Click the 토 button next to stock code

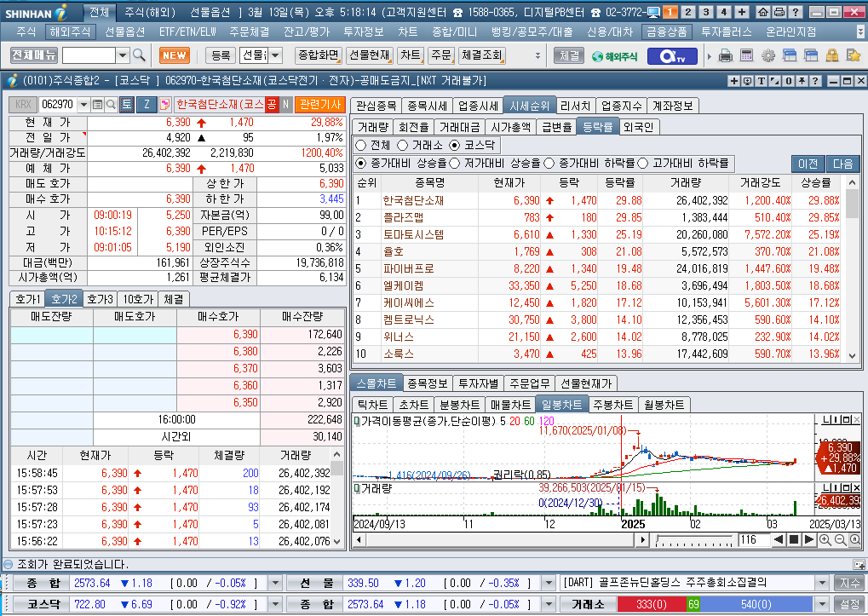point(127,104)
